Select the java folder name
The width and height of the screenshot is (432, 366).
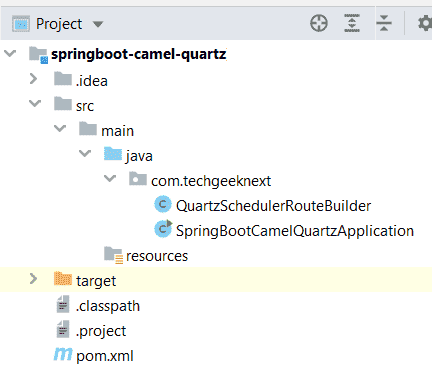(x=139, y=156)
